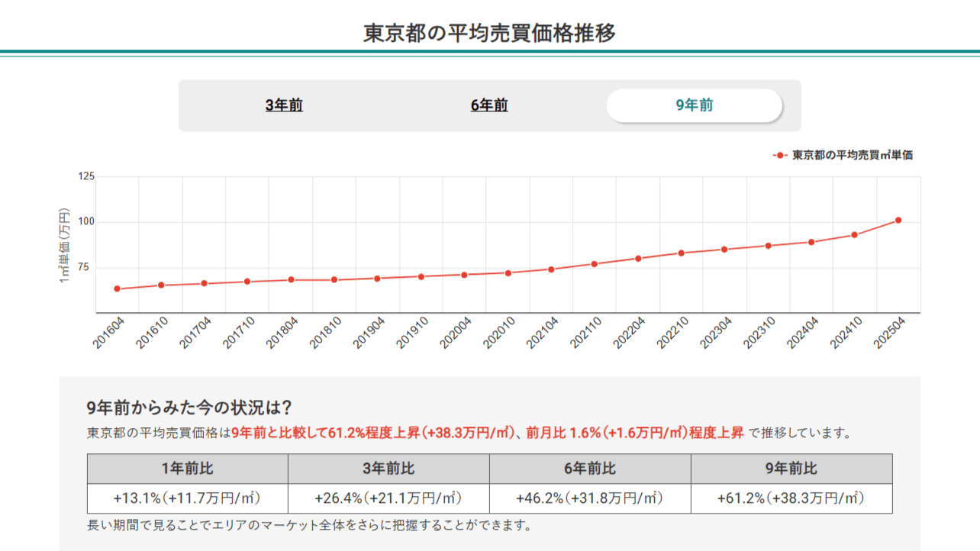Click the page title 東京都の平均売買価格推移
The height and width of the screenshot is (551, 980).
[489, 29]
